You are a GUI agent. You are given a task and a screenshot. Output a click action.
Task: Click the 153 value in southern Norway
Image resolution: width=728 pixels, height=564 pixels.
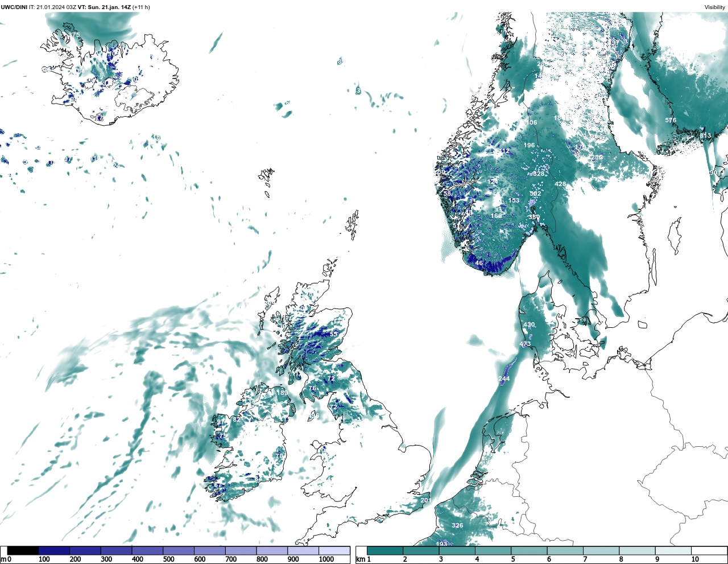point(514,200)
